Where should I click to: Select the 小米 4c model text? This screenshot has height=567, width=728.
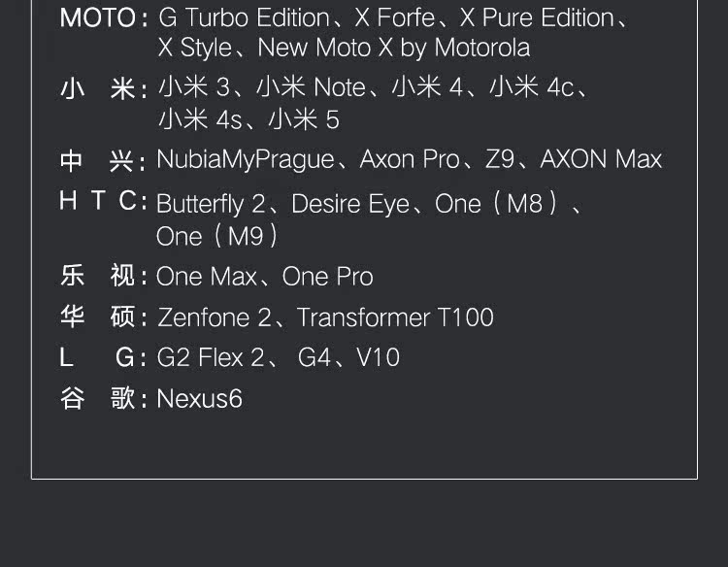point(531,87)
